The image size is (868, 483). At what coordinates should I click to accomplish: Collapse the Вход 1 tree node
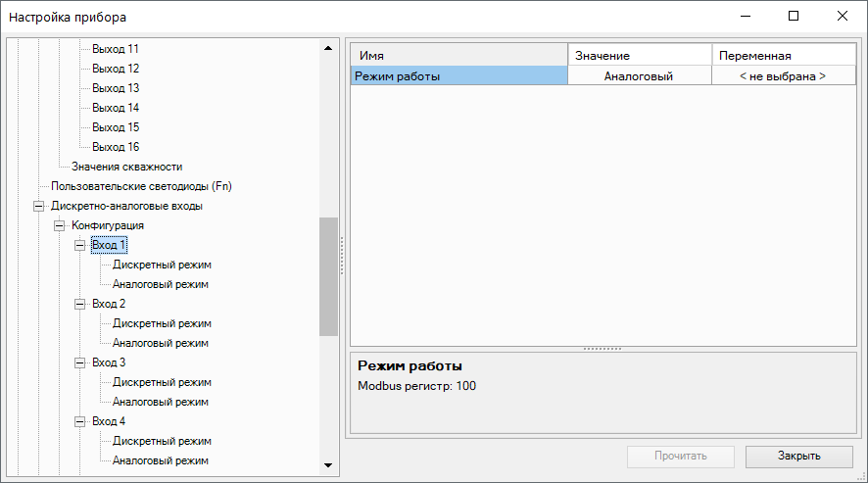coord(80,245)
